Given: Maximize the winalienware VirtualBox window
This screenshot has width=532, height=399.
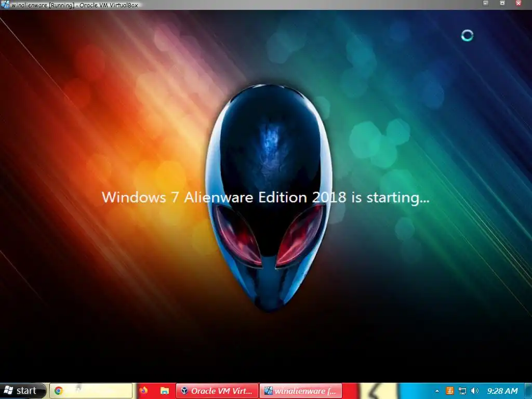Looking at the screenshot, I should point(502,4).
